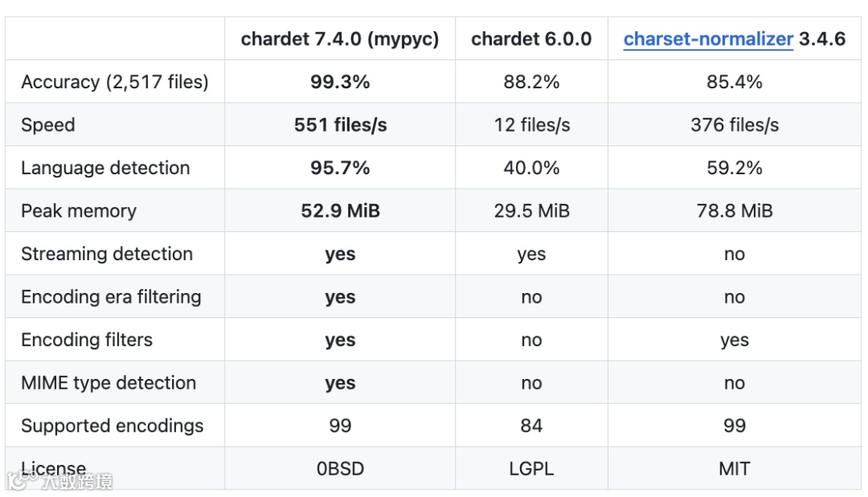Click the 12 files/s cell

point(531,125)
